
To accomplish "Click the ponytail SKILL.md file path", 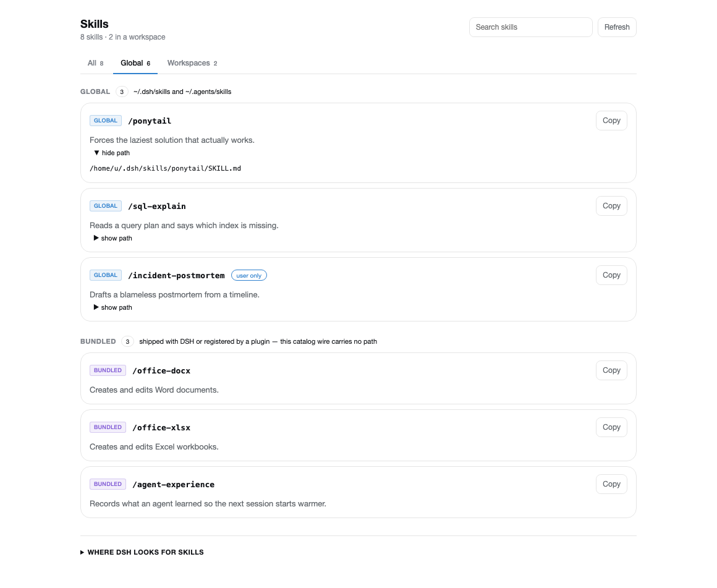I will pyautogui.click(x=165, y=168).
